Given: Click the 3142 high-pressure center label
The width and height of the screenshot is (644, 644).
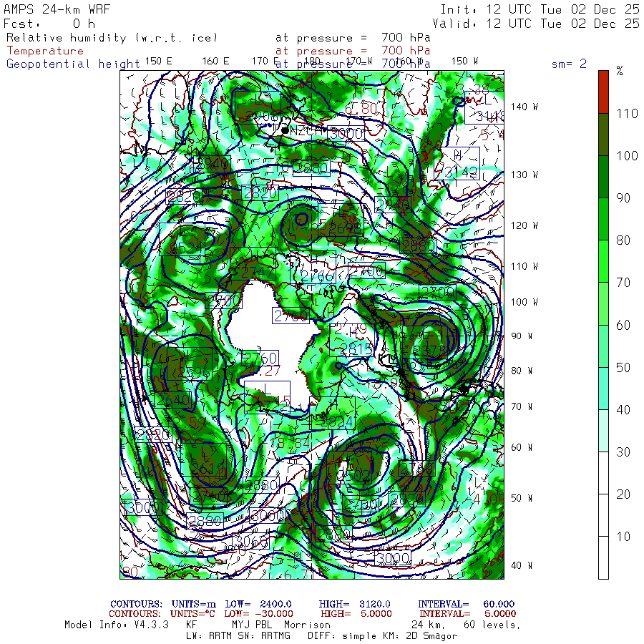Looking at the screenshot, I should click(460, 172).
